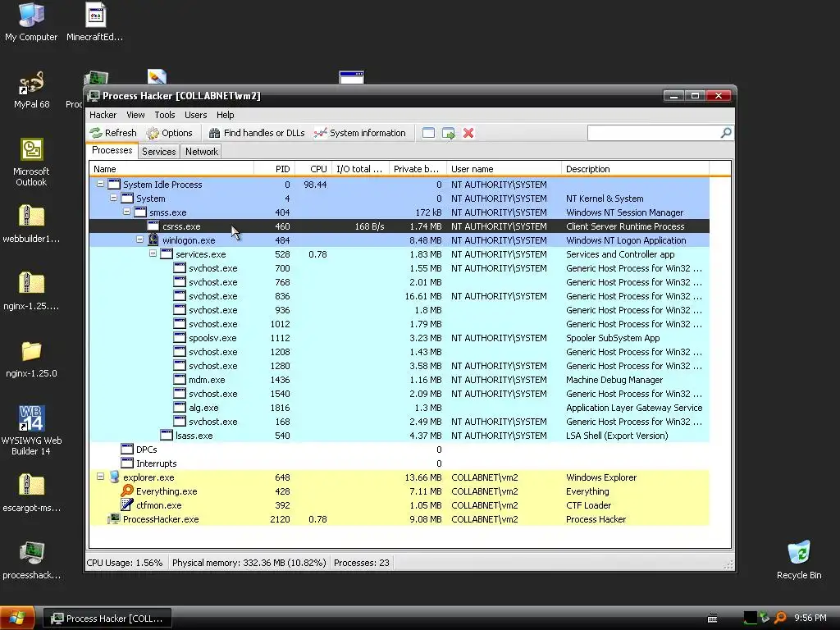Click the Everything tray icon
This screenshot has width=840, height=630.
(x=781, y=618)
